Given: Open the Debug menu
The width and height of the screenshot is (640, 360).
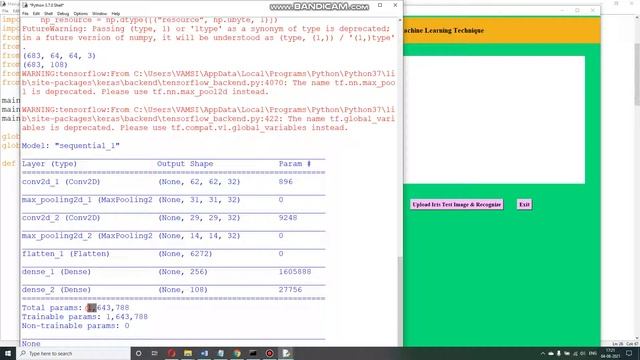Looking at the screenshot, I should (63, 13).
